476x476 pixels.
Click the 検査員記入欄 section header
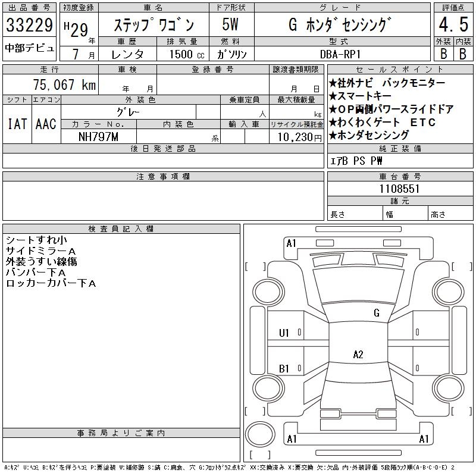[121, 229]
